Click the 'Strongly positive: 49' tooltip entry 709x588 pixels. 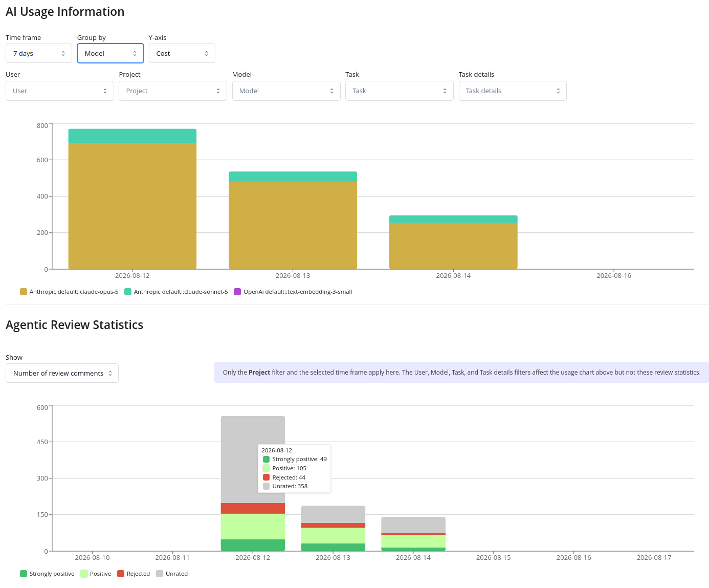295,459
